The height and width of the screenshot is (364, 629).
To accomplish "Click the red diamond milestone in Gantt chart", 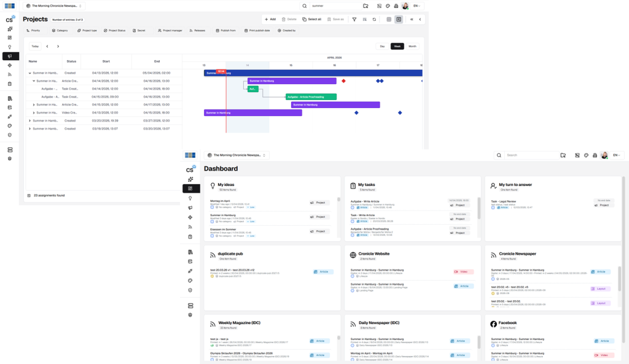I will (x=343, y=81).
